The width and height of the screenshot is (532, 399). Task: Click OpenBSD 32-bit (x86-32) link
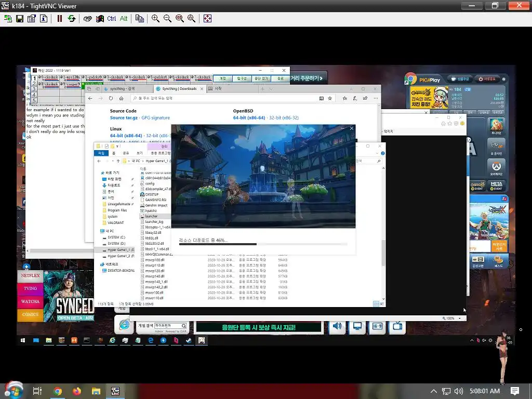(284, 118)
